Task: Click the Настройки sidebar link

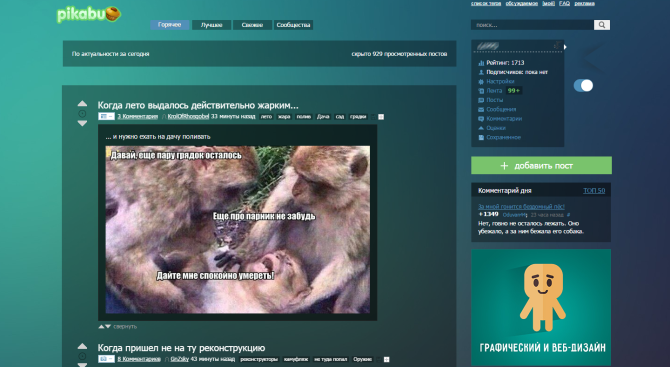Action: coord(500,82)
